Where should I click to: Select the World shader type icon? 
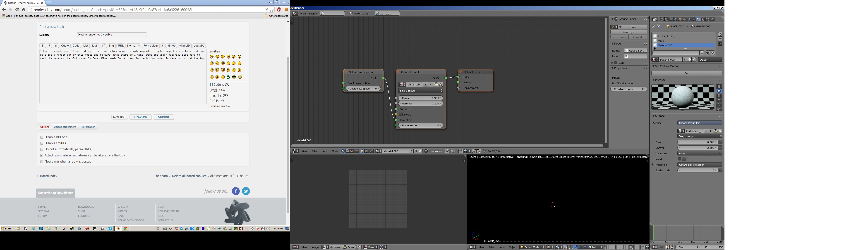[x=367, y=151]
